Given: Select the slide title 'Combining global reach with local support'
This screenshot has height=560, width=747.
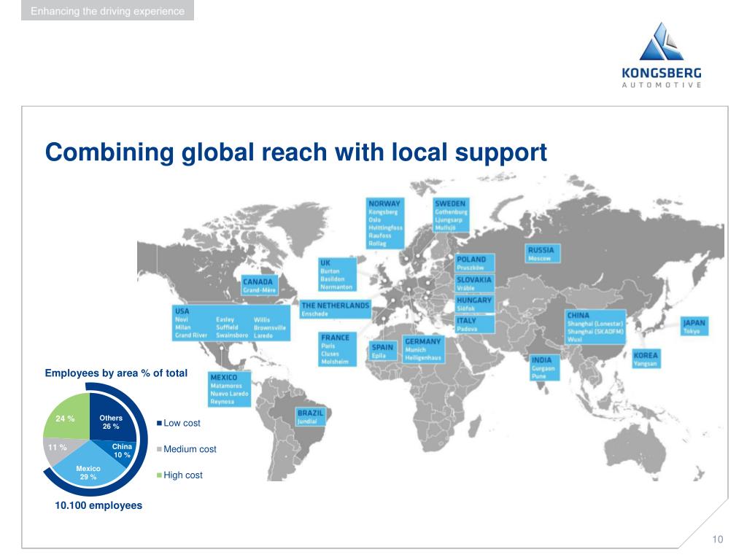Looking at the screenshot, I should (296, 152).
